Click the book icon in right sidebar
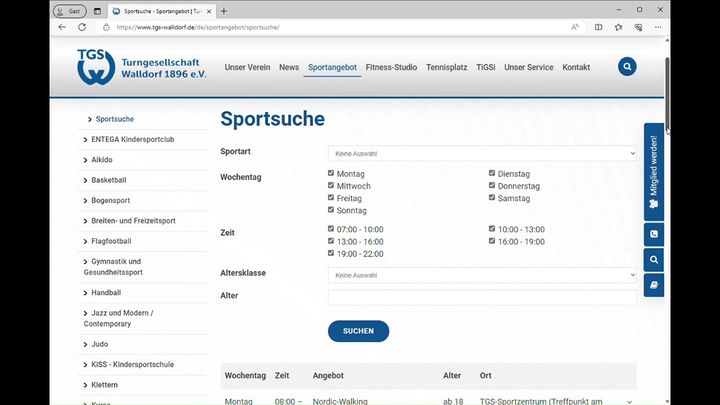This screenshot has width=720, height=405. [653, 285]
